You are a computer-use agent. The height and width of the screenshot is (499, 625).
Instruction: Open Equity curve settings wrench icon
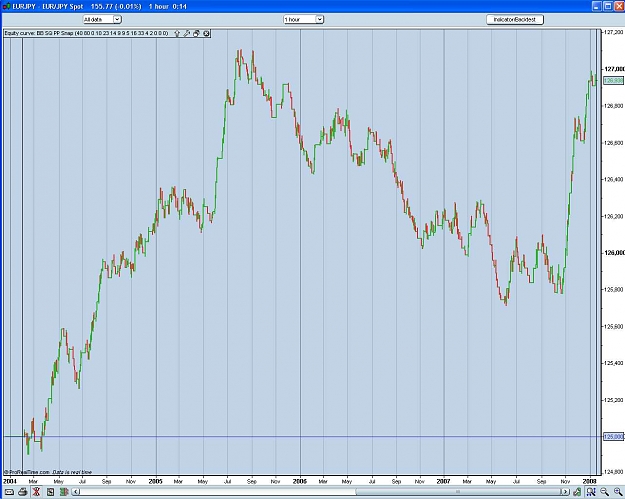[187, 33]
